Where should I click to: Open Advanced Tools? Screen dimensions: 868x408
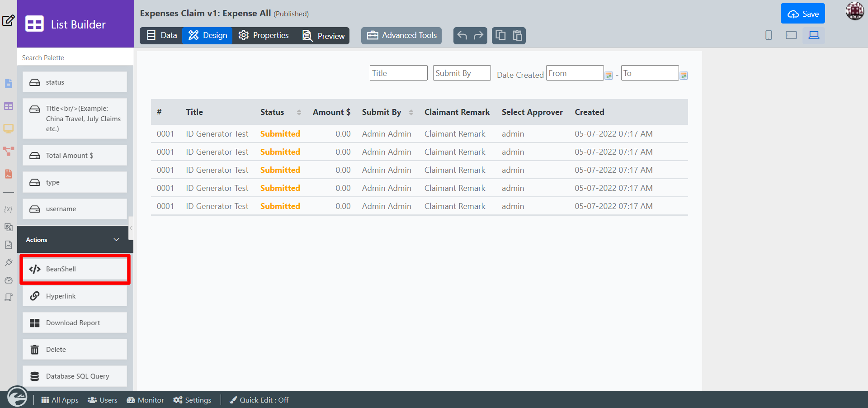401,35
